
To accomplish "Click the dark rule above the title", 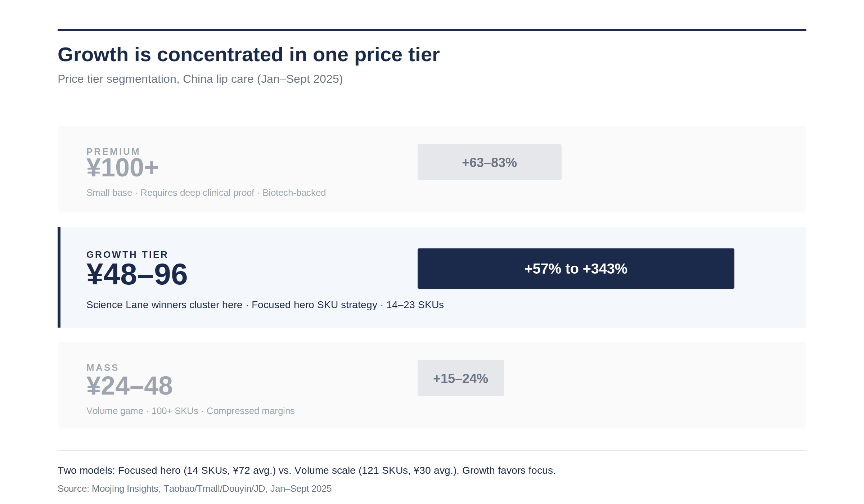I will click(432, 30).
